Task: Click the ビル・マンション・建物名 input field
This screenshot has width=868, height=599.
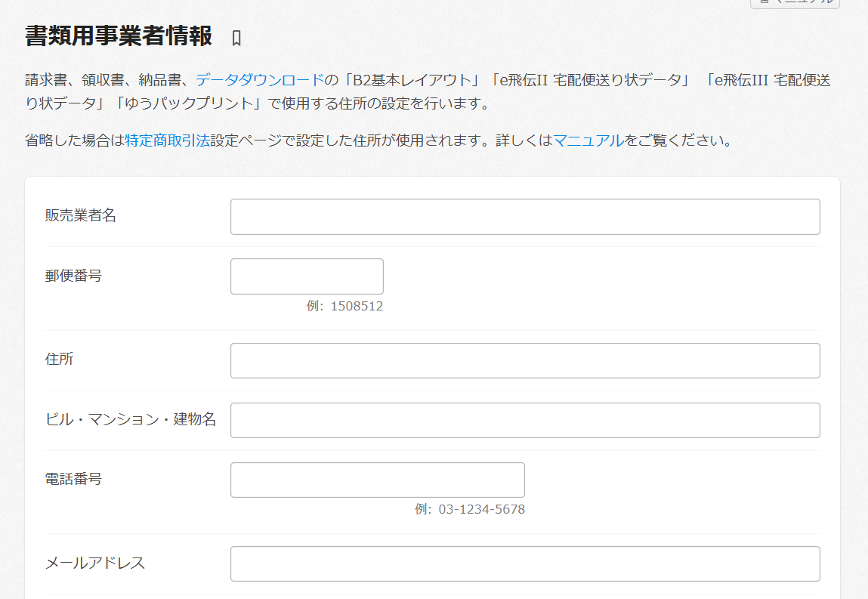Action: click(525, 420)
